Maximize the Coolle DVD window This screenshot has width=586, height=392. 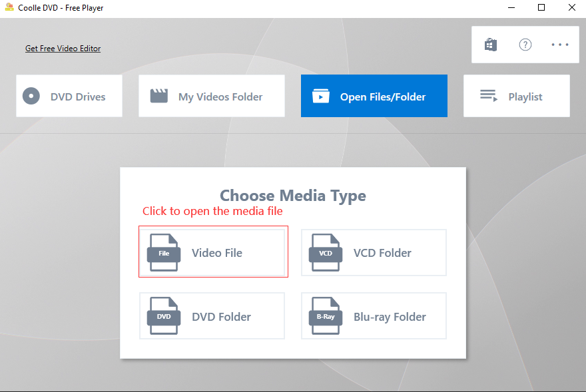pos(541,8)
